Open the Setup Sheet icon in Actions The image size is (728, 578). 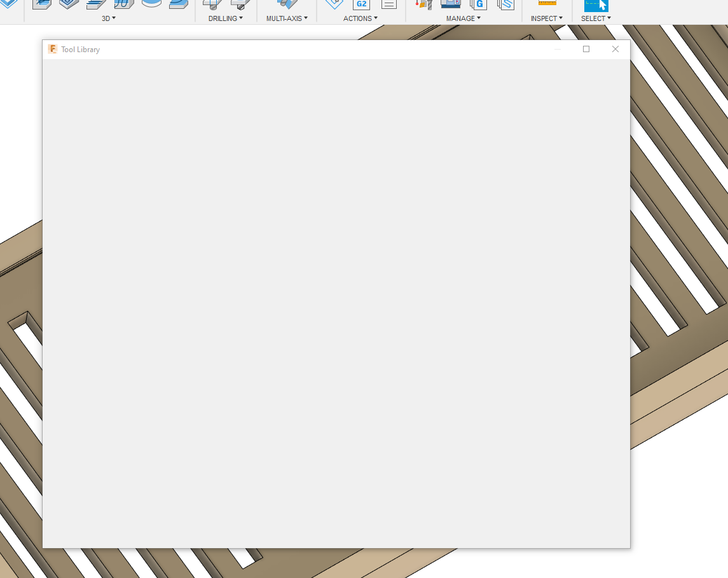coord(388,4)
